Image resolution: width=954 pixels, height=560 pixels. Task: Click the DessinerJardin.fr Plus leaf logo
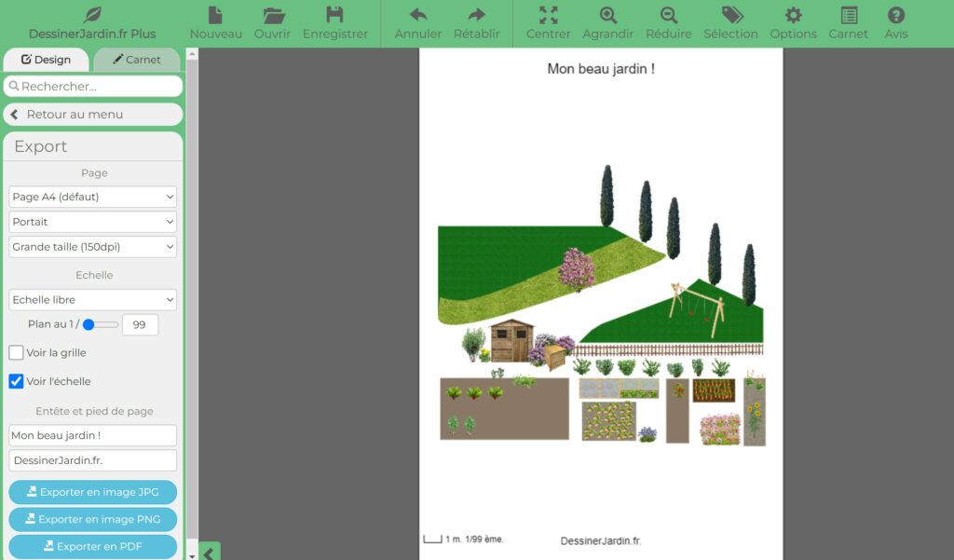pos(92,15)
